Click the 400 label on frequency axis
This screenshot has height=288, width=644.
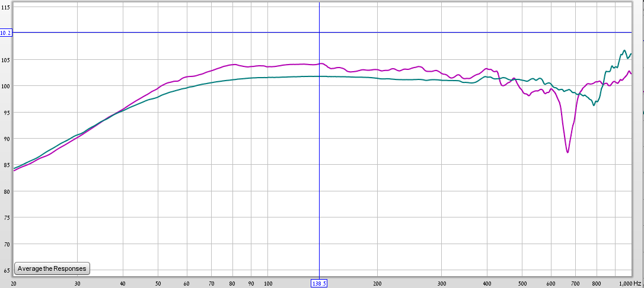(487, 283)
